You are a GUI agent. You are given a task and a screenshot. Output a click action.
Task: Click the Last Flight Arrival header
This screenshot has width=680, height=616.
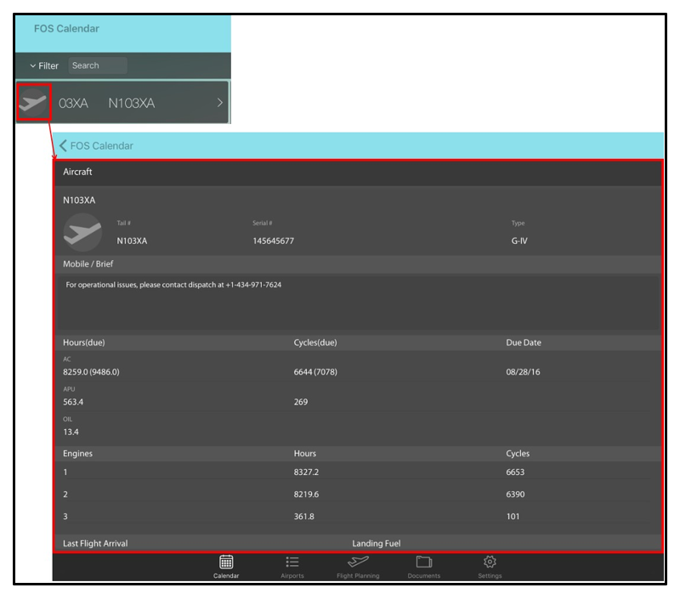click(x=95, y=543)
